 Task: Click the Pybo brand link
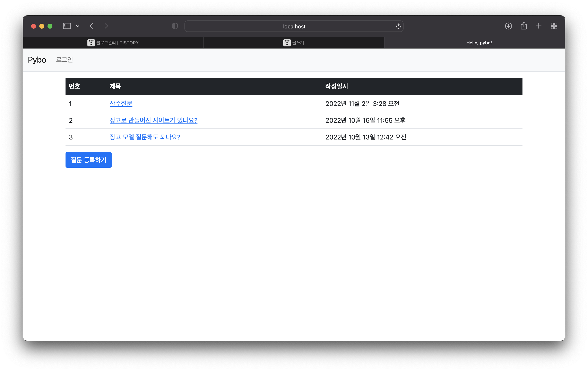[x=37, y=60]
